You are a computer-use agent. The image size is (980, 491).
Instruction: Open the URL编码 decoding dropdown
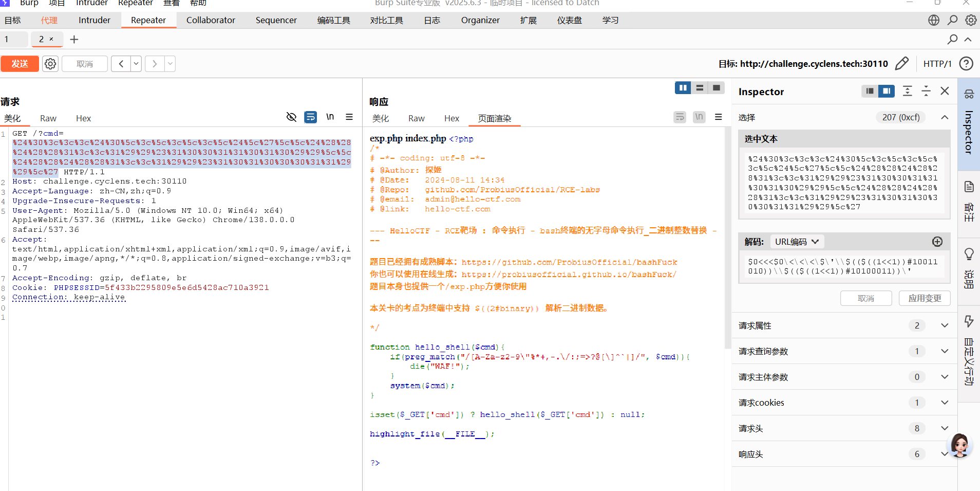point(797,242)
